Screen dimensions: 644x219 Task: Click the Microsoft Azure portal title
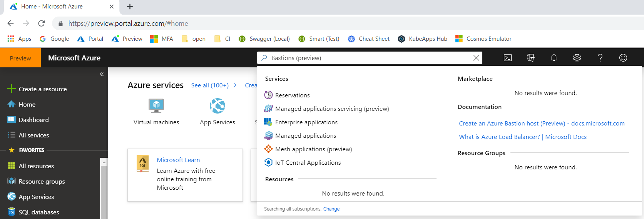click(x=74, y=58)
